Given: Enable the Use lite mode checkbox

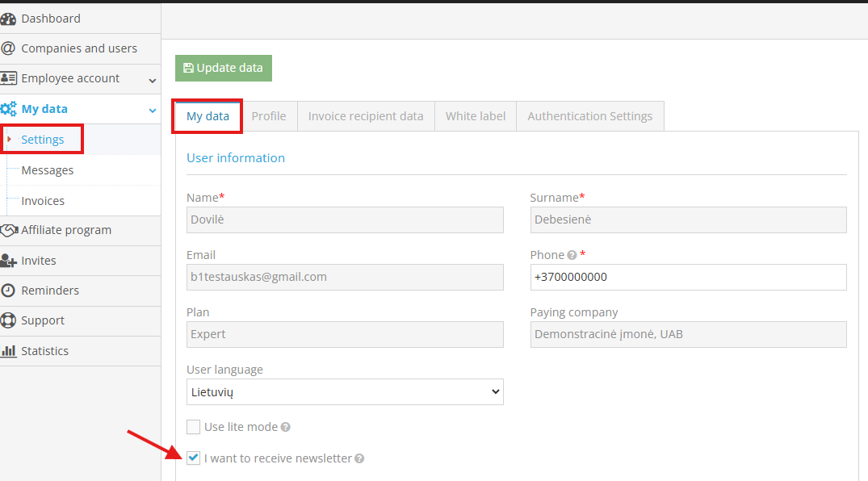Looking at the screenshot, I should coord(193,427).
